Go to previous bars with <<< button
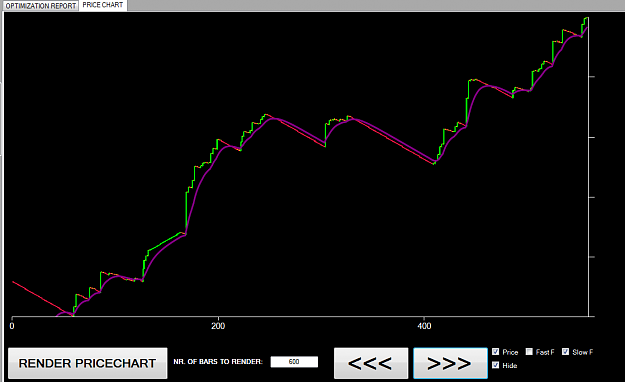The image size is (625, 382). click(371, 363)
